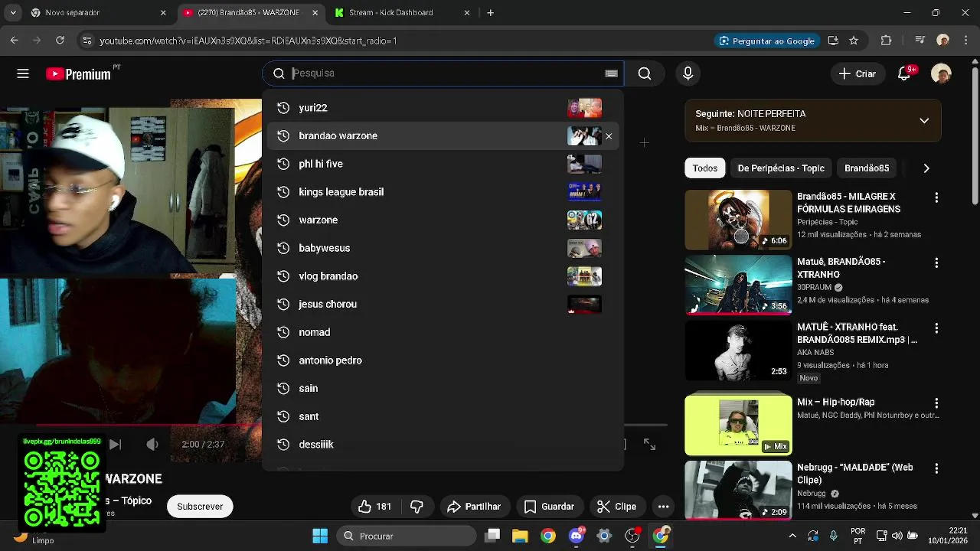Choose the 'jesus chorou' suggestion
The width and height of the screenshot is (980, 551).
(x=443, y=305)
